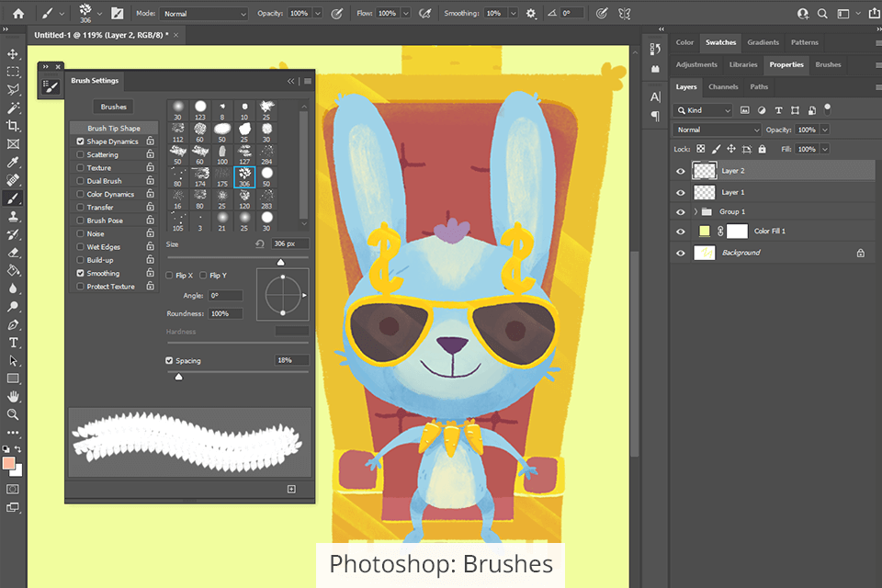Select the Crop tool
The height and width of the screenshot is (588, 882).
(x=12, y=126)
